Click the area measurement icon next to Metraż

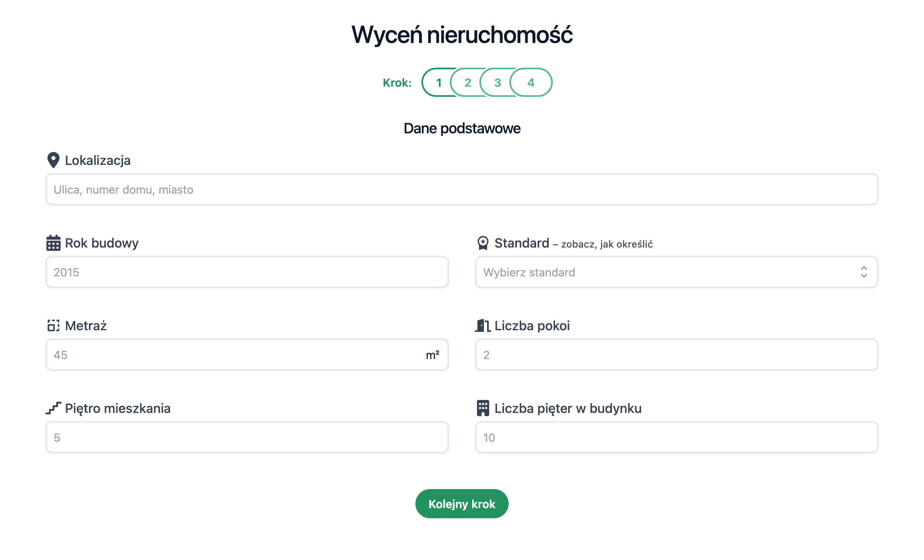[53, 325]
